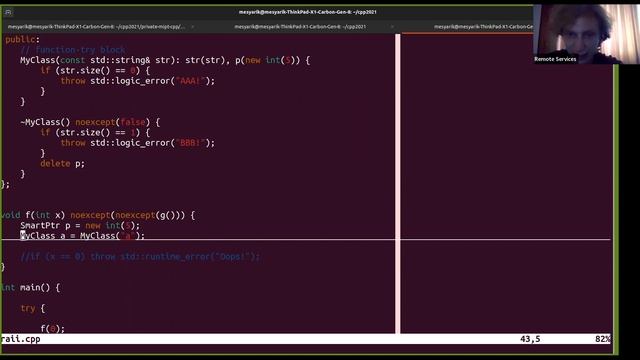Viewport: 640px width, 360px height.
Task: Close the middle ~/cpp2021 terminal tab
Action: [x=392, y=27]
